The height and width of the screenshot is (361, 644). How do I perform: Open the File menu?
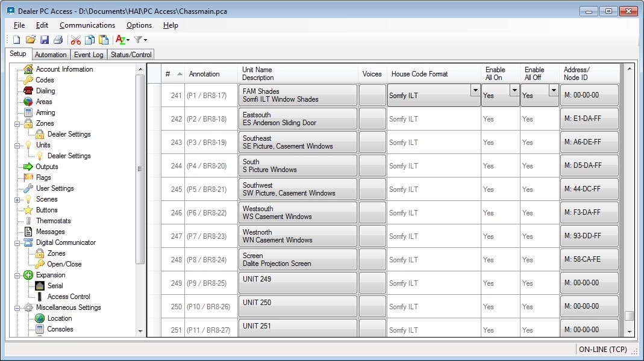(x=19, y=25)
